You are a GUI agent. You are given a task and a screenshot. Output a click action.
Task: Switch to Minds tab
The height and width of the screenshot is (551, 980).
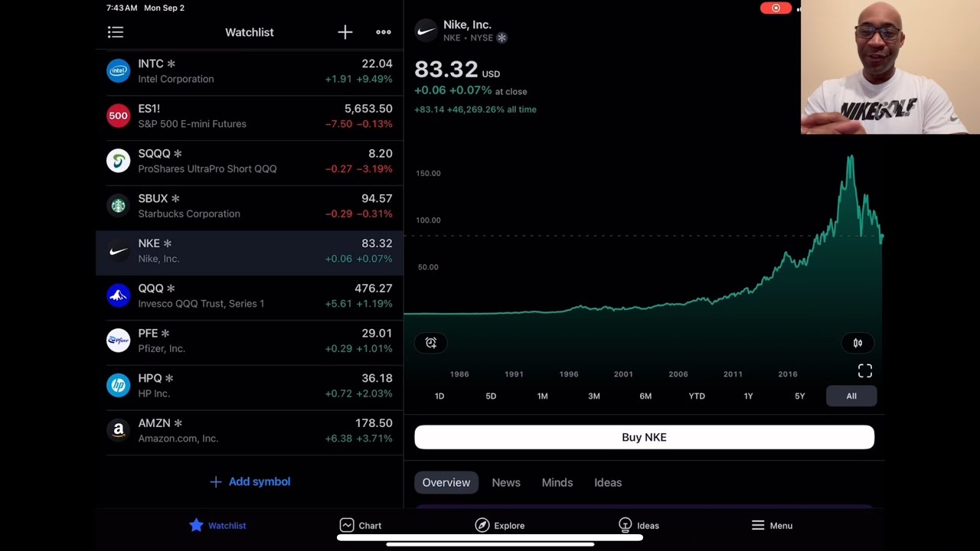pyautogui.click(x=557, y=482)
